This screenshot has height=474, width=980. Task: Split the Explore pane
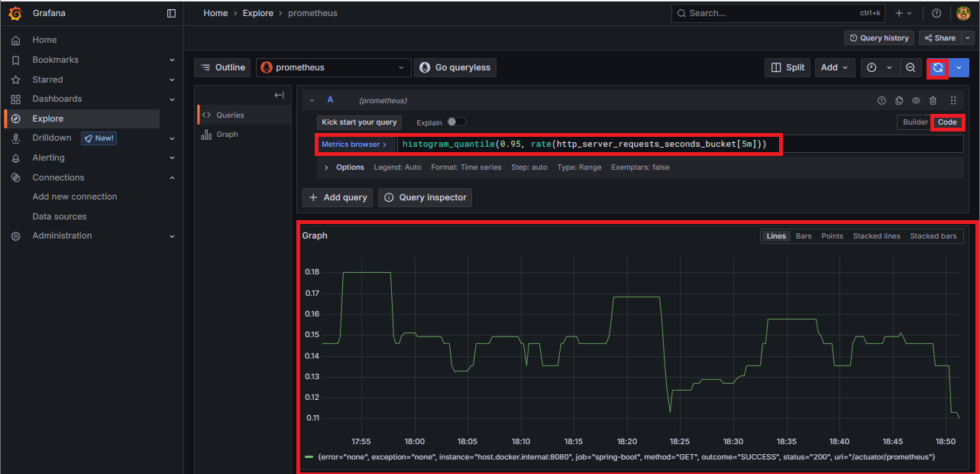[x=788, y=67]
